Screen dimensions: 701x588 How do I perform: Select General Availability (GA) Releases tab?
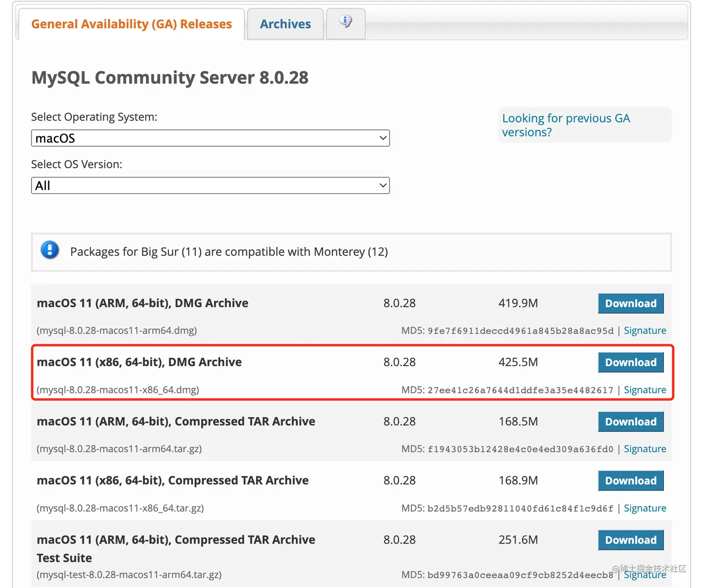pyautogui.click(x=131, y=24)
